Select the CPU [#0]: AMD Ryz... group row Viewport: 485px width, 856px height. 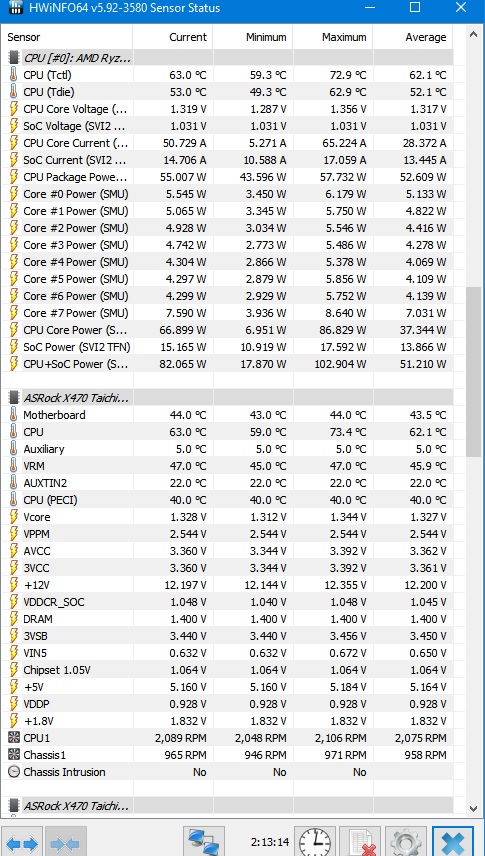pyautogui.click(x=227, y=58)
